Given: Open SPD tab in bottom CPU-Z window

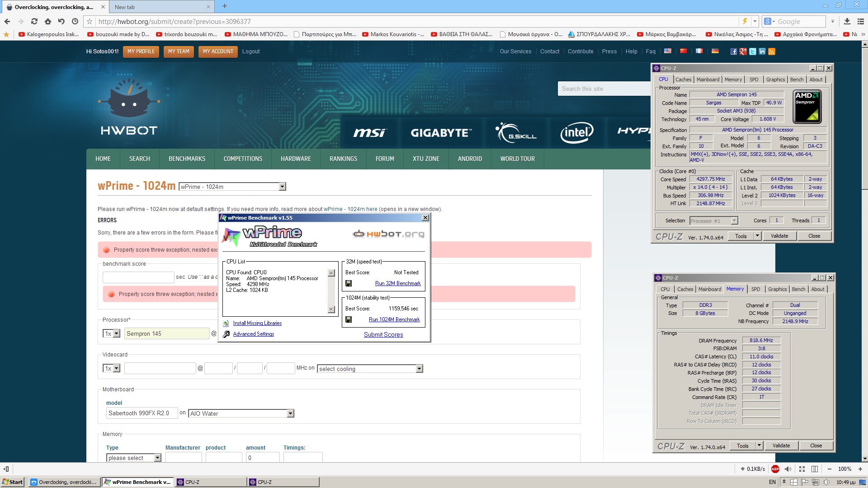Looking at the screenshot, I should [756, 289].
